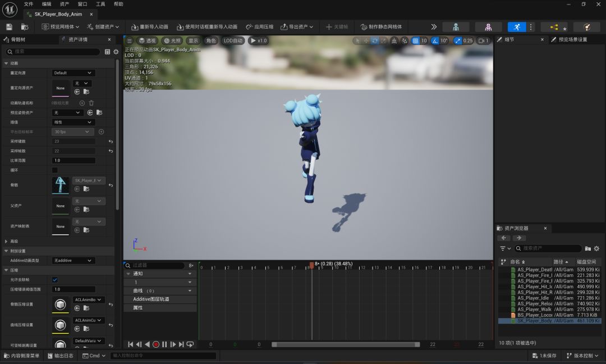Screen dimensions: 606x364
Task: Open asset browser settings gear
Action: click(596, 248)
